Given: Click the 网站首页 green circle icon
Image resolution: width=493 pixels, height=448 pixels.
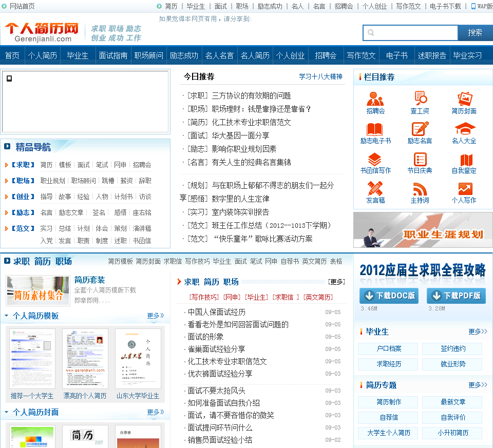Looking at the screenshot, I should point(4,6).
